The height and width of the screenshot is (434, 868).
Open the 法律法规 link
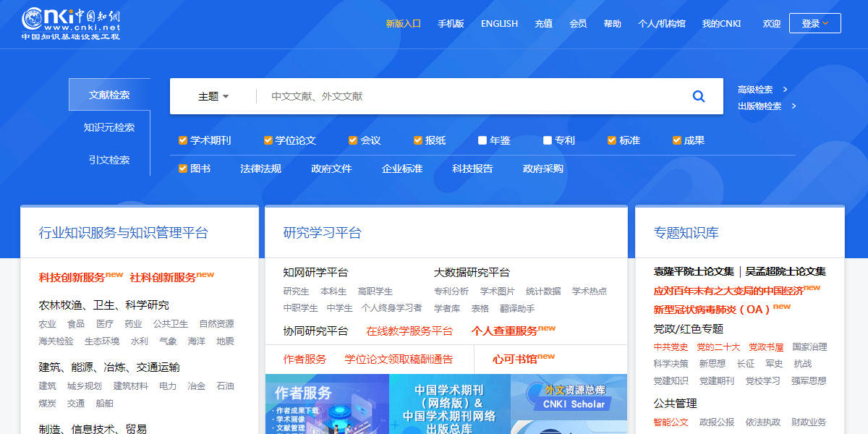point(260,169)
